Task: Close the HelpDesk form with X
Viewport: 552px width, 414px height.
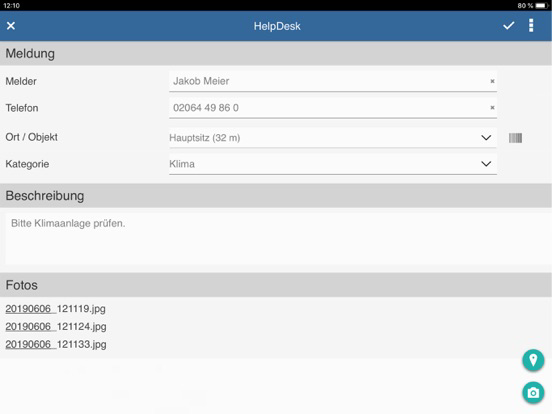Action: click(11, 26)
